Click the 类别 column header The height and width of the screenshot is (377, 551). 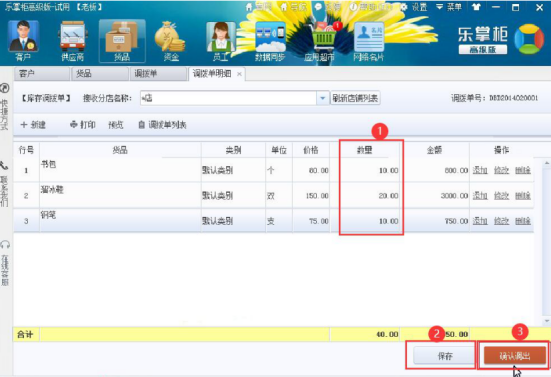pyautogui.click(x=233, y=150)
